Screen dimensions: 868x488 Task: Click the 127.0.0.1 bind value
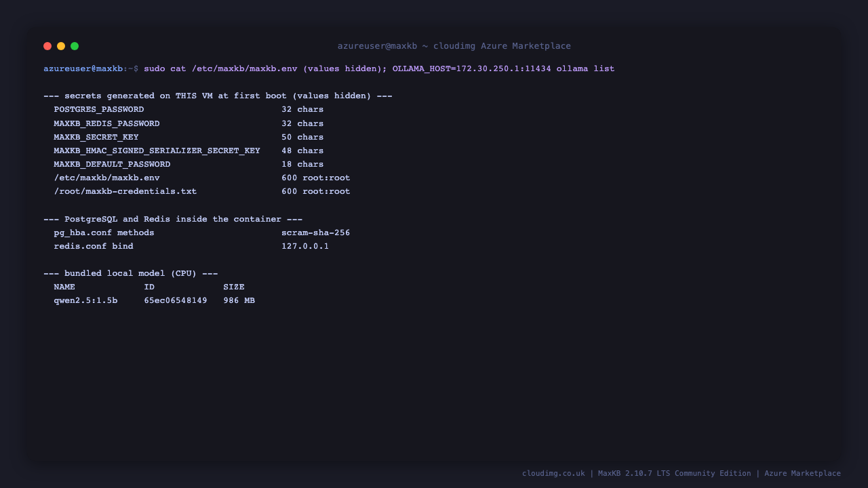305,246
